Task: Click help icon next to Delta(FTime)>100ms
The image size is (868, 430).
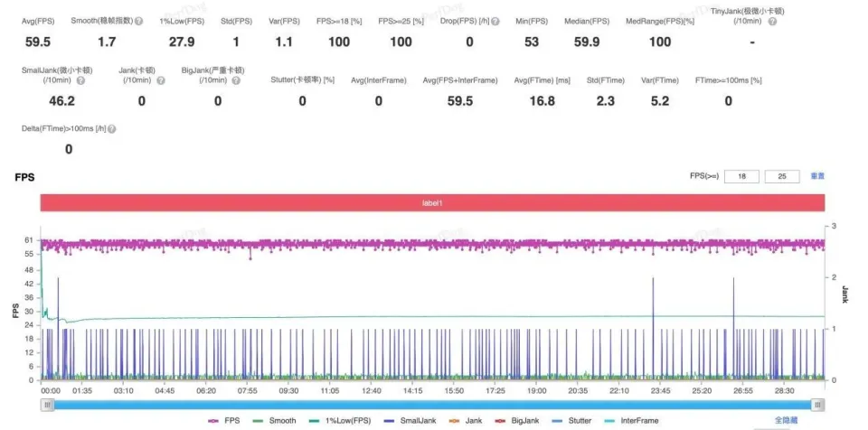Action: [111, 129]
